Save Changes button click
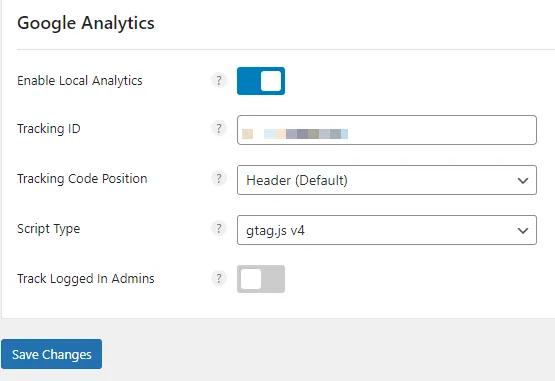The width and height of the screenshot is (555, 381). point(52,354)
